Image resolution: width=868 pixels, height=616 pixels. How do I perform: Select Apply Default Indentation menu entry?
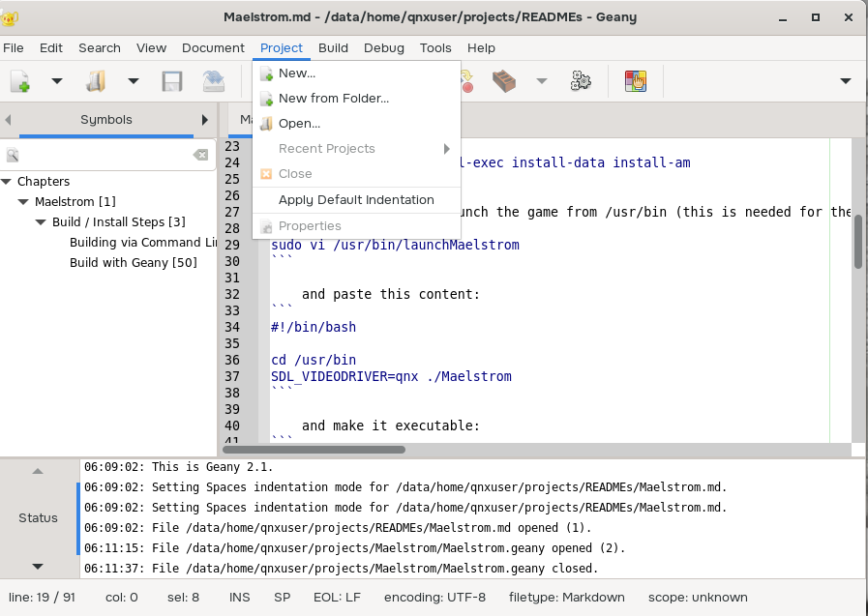point(355,199)
